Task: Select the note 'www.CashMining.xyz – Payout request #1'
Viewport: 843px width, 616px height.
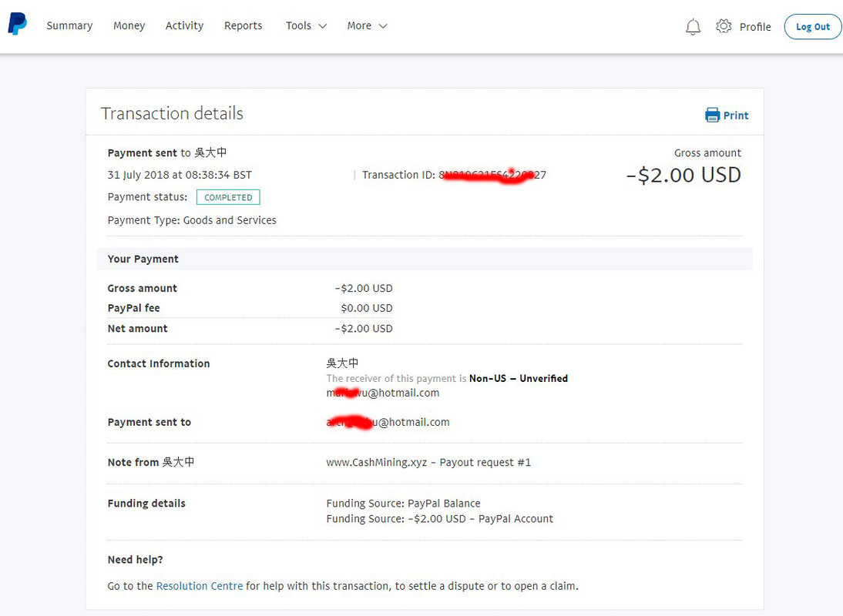Action: point(428,463)
